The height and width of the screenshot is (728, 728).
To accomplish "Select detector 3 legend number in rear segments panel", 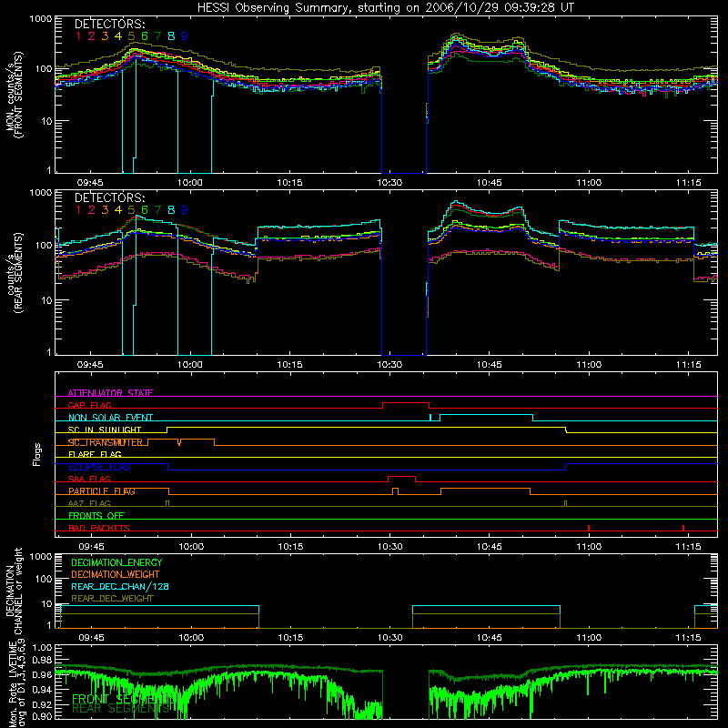I will [x=105, y=210].
